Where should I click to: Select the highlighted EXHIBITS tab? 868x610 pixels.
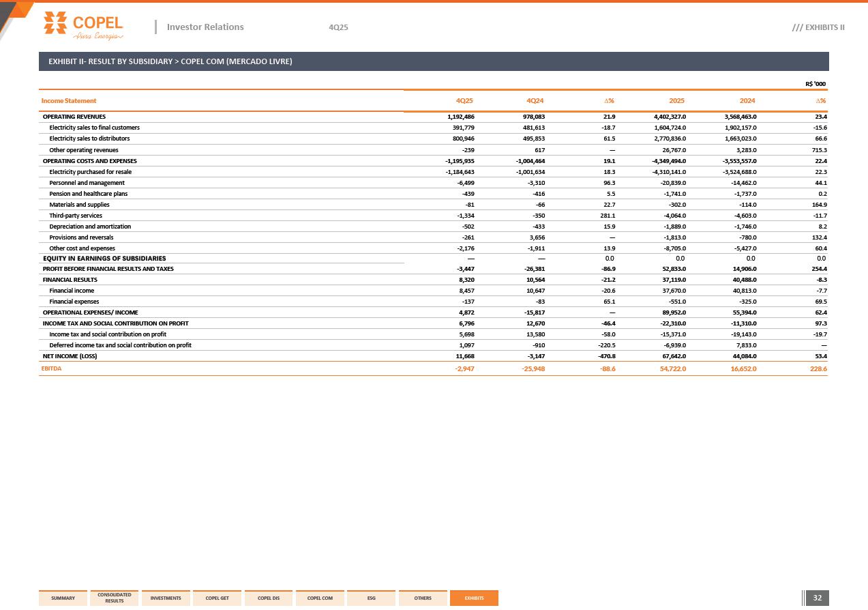pyautogui.click(x=474, y=598)
